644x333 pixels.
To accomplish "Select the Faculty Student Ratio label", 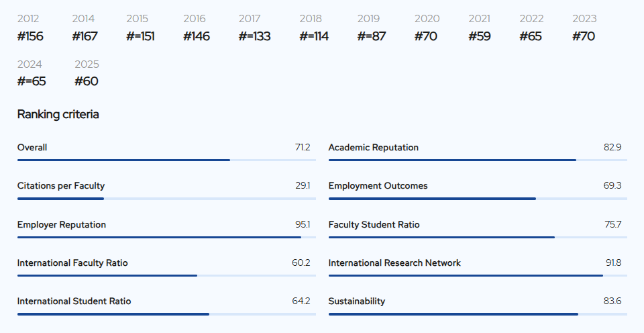I will point(374,224).
